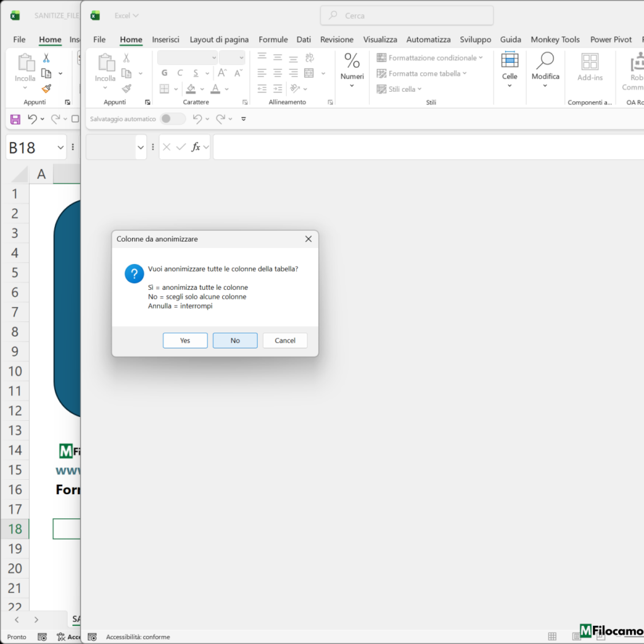Toggle Salvataggio automatico switch

point(172,119)
